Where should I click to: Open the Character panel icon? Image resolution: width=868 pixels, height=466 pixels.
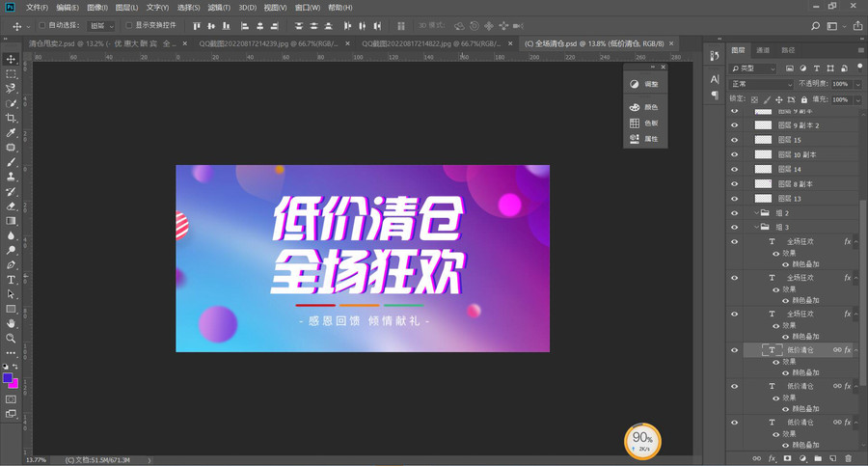[715, 79]
